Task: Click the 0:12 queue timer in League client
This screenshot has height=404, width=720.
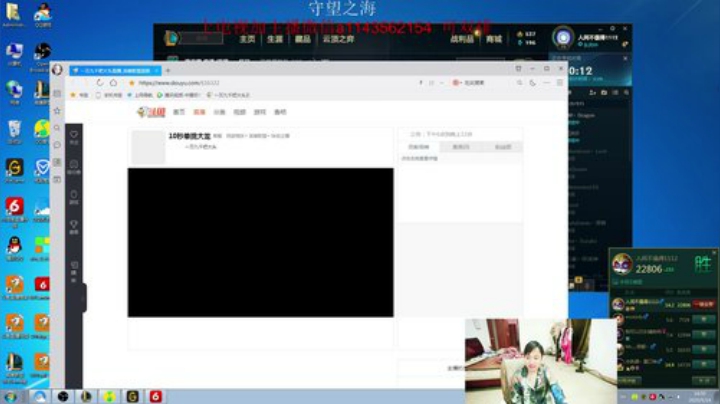Action: [x=580, y=71]
